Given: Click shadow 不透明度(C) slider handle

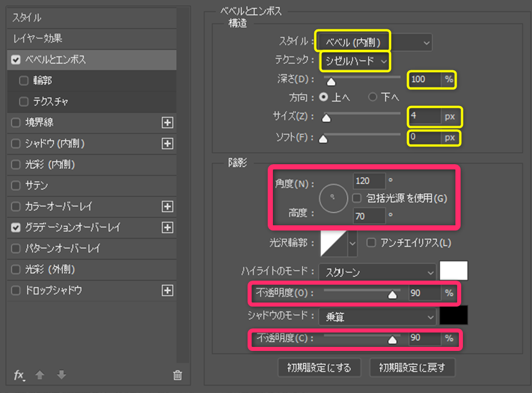Looking at the screenshot, I should pyautogui.click(x=393, y=340).
